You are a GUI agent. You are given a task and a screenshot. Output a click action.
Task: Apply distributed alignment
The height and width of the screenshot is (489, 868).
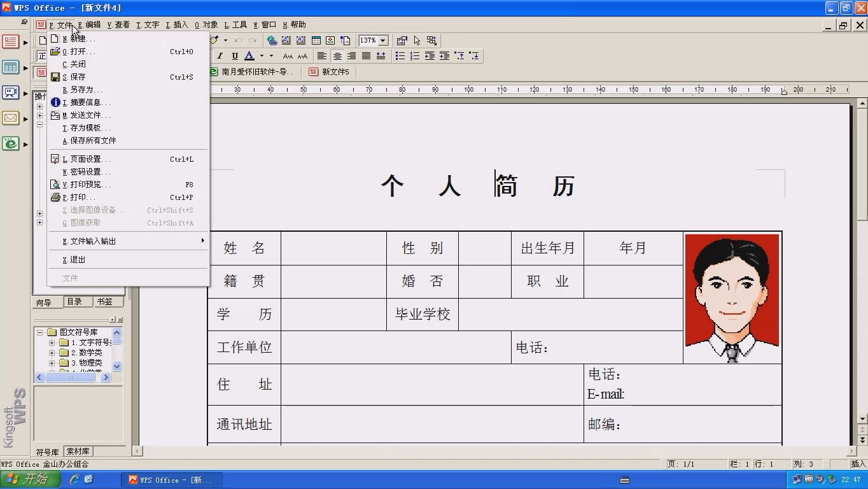click(381, 56)
